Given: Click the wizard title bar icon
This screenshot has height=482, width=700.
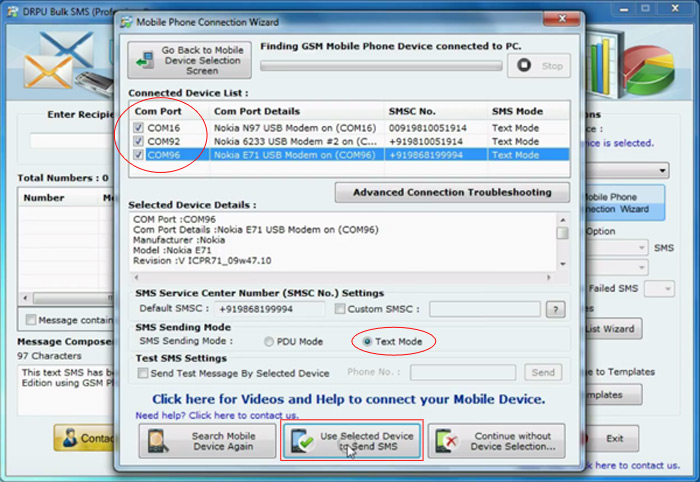Looking at the screenshot, I should click(x=127, y=22).
